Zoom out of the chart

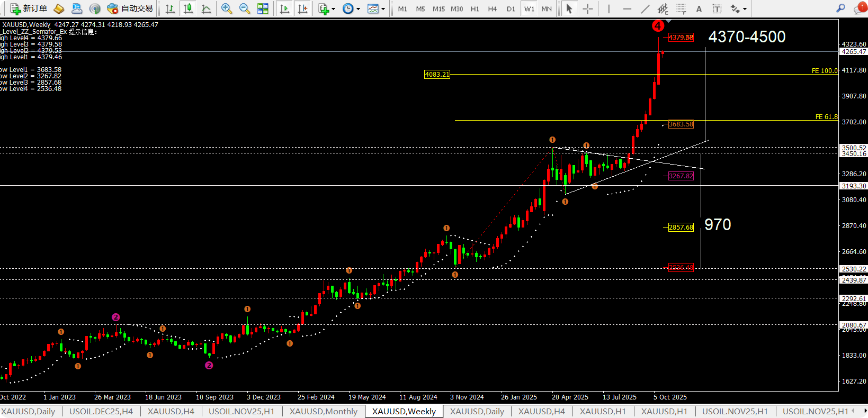pyautogui.click(x=245, y=8)
